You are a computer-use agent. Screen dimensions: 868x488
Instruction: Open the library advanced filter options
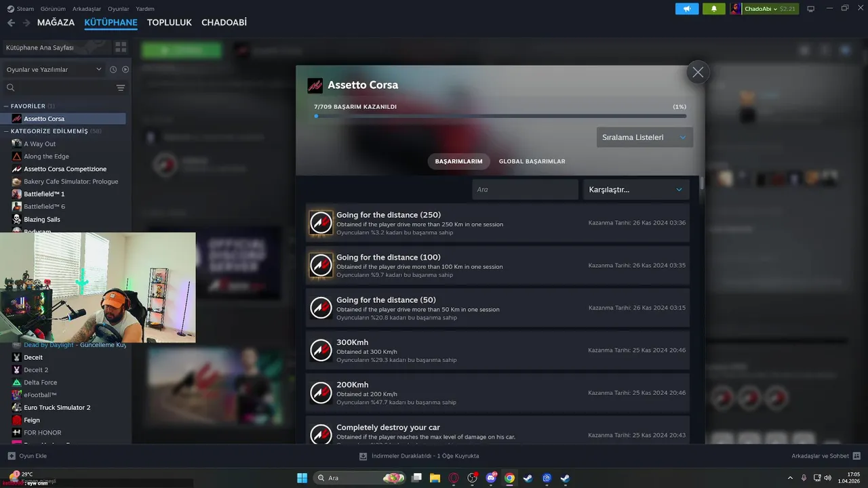click(x=121, y=87)
